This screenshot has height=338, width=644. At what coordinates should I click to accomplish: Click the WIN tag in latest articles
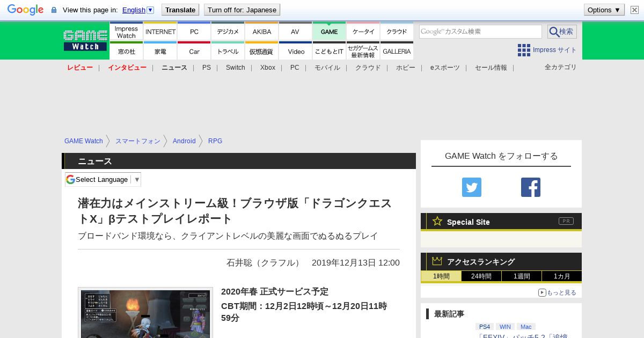[505, 327]
